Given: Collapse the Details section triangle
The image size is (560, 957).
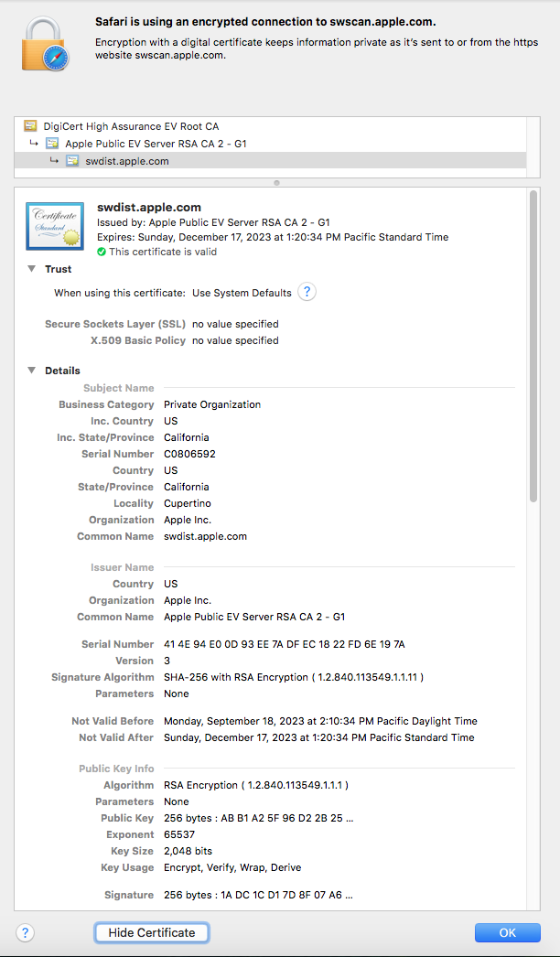Looking at the screenshot, I should click(32, 371).
